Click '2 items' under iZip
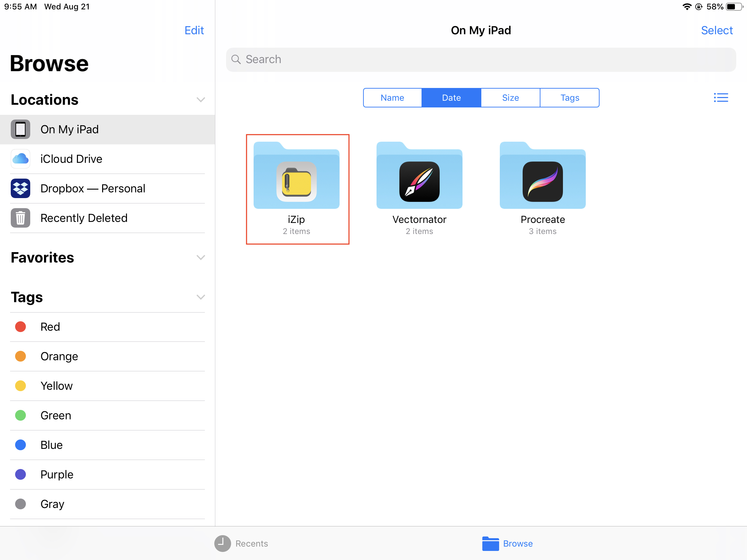 [297, 231]
